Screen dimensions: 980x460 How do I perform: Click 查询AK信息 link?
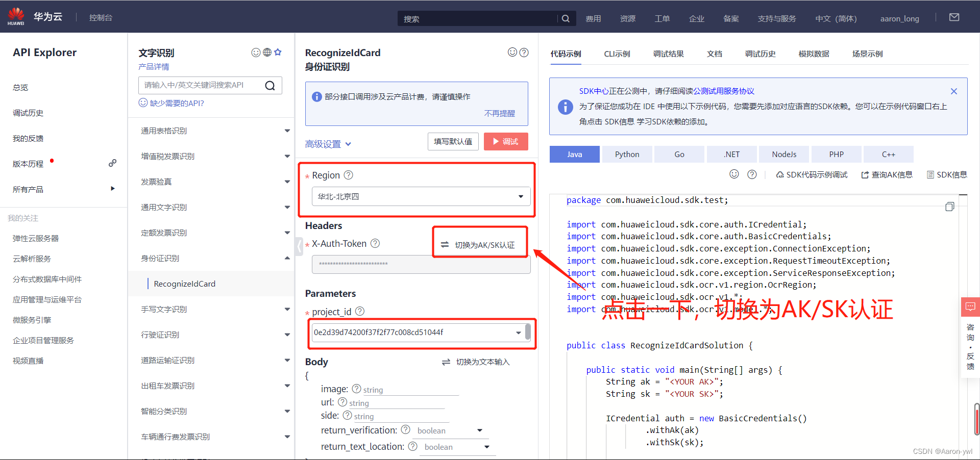click(x=887, y=174)
